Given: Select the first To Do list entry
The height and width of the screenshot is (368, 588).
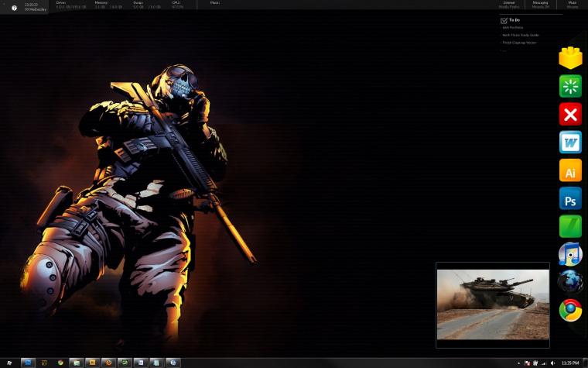Looking at the screenshot, I should pos(513,27).
